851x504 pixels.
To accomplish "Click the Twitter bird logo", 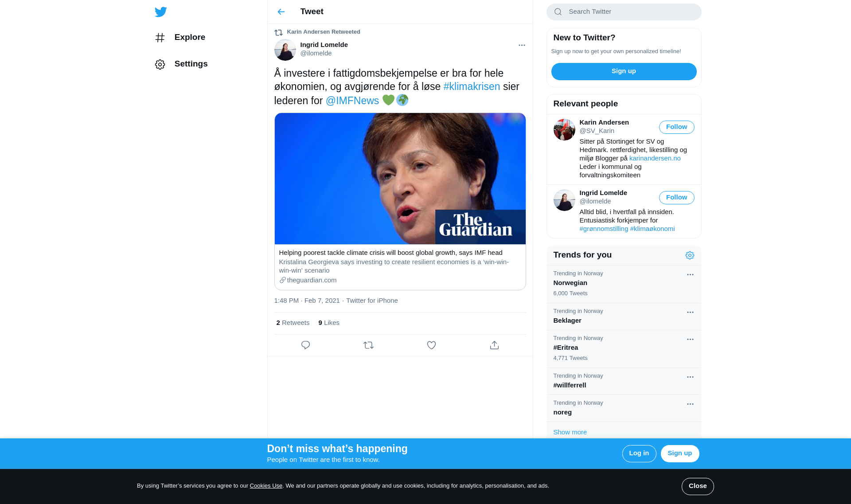I will [x=161, y=12].
